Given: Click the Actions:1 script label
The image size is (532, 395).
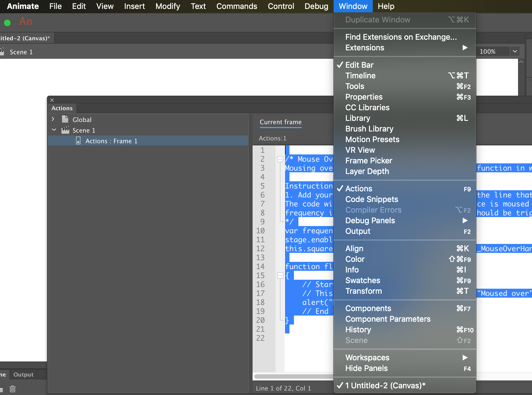Looking at the screenshot, I should pyautogui.click(x=272, y=138).
